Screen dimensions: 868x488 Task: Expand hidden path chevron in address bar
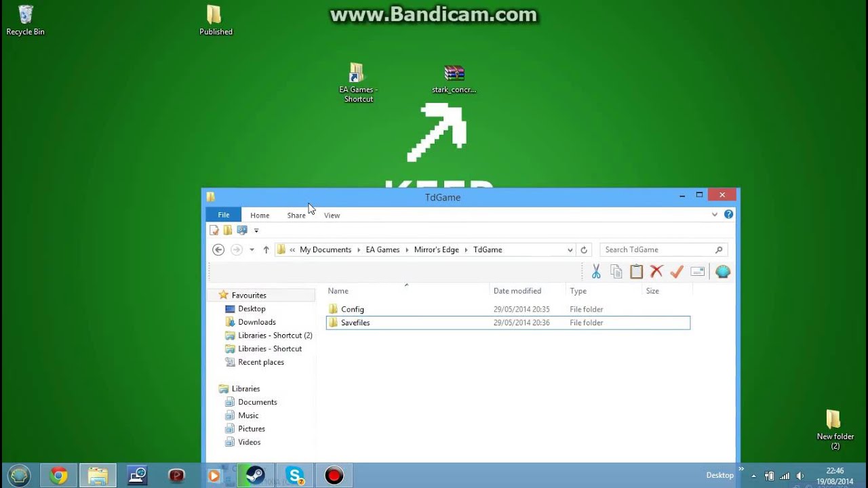pyautogui.click(x=292, y=249)
